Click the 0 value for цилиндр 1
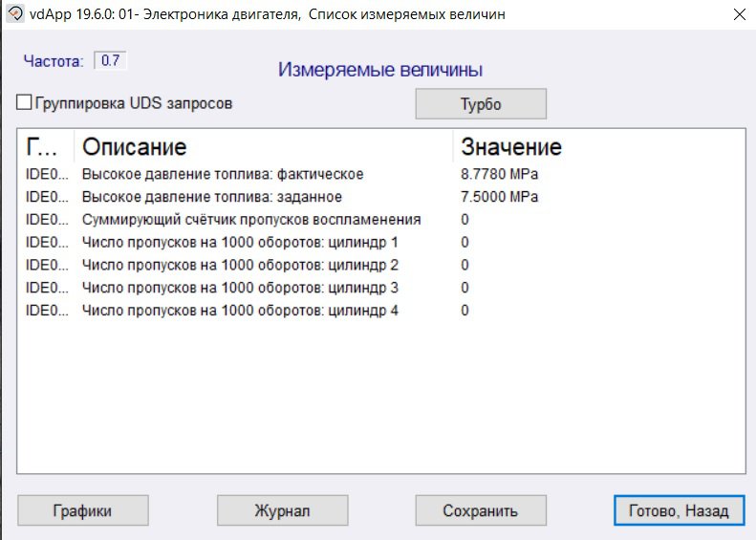This screenshot has height=540, width=756. coord(464,242)
